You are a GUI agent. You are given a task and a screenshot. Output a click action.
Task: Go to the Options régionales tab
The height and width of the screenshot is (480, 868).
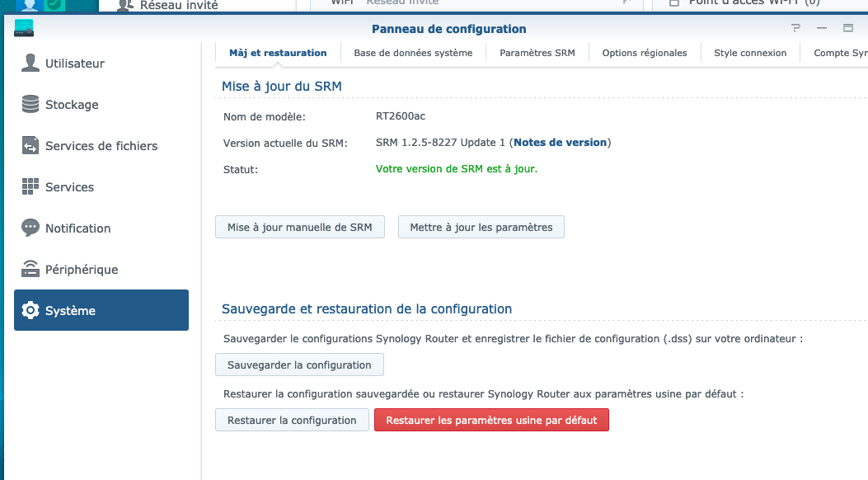(x=645, y=53)
